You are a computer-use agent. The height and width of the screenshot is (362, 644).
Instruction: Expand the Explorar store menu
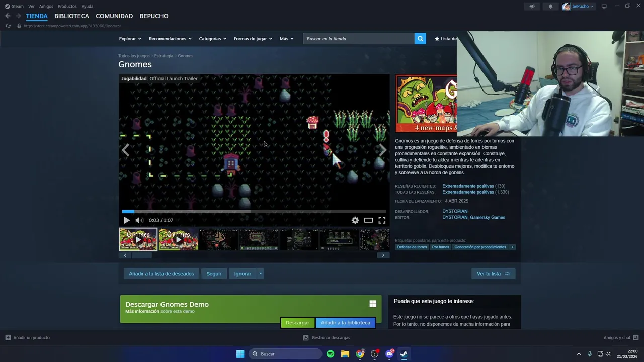click(x=130, y=39)
